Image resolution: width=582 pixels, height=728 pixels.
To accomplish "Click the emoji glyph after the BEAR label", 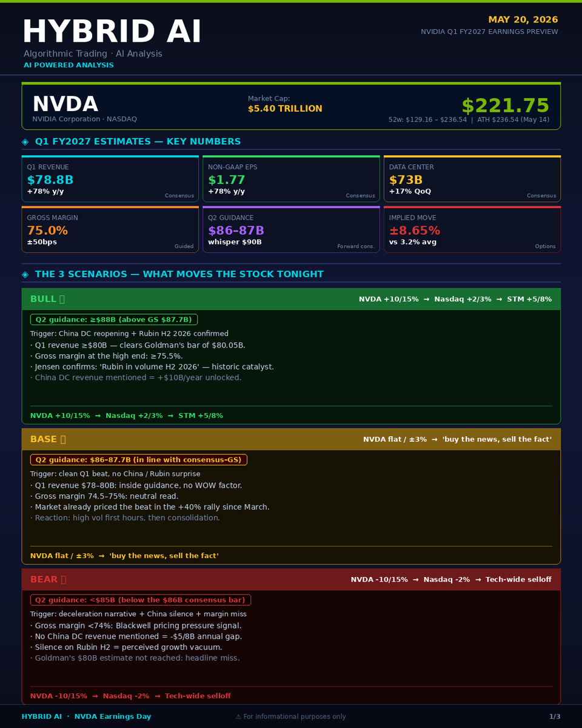I will coord(63,579).
